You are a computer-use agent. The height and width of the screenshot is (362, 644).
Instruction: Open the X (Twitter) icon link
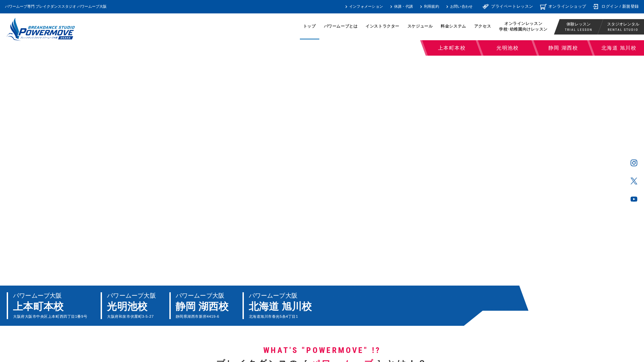634,181
